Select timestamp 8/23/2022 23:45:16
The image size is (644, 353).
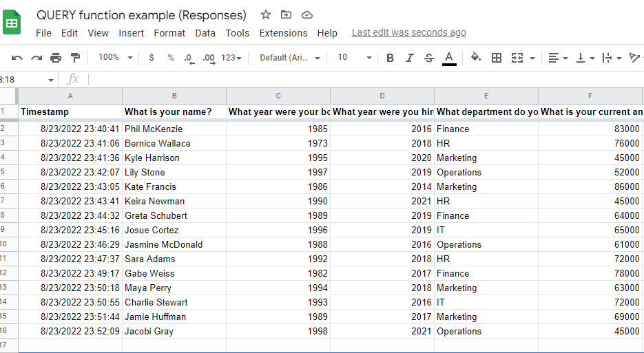coord(70,230)
